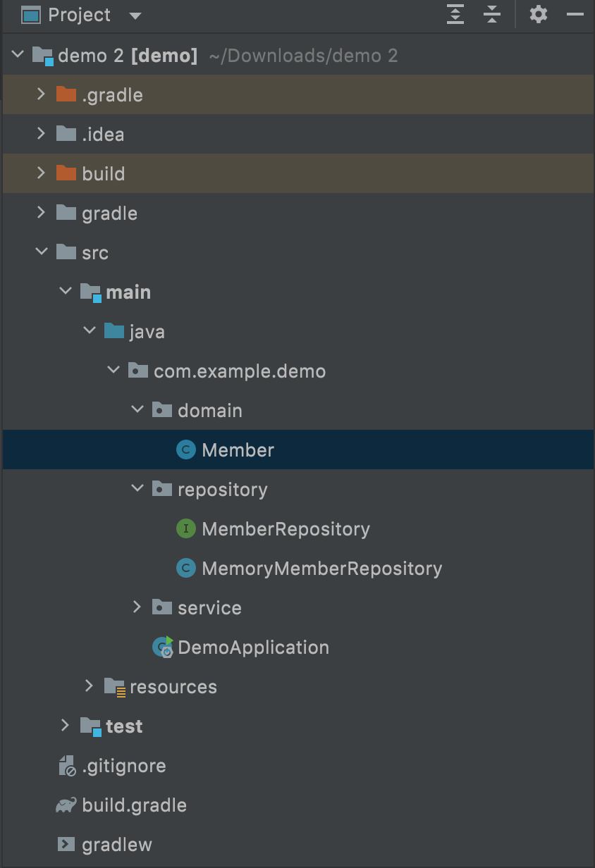Hide the Project tool window
This screenshot has width=595, height=868.
[x=575, y=14]
